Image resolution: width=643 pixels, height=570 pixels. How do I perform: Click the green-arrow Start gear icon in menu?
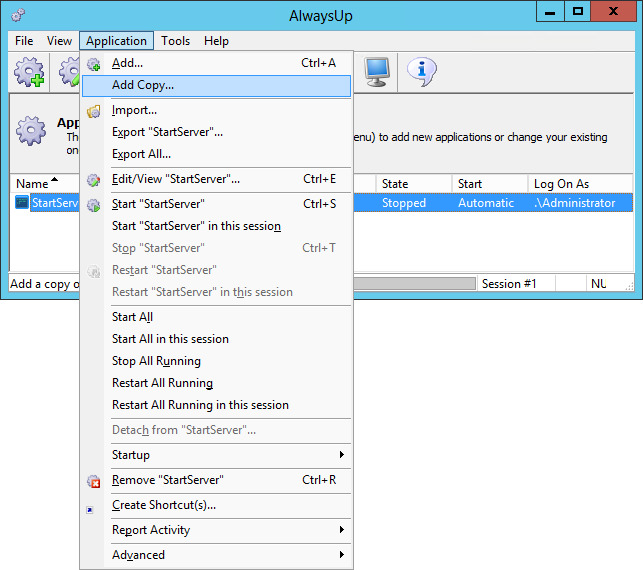[x=93, y=205]
